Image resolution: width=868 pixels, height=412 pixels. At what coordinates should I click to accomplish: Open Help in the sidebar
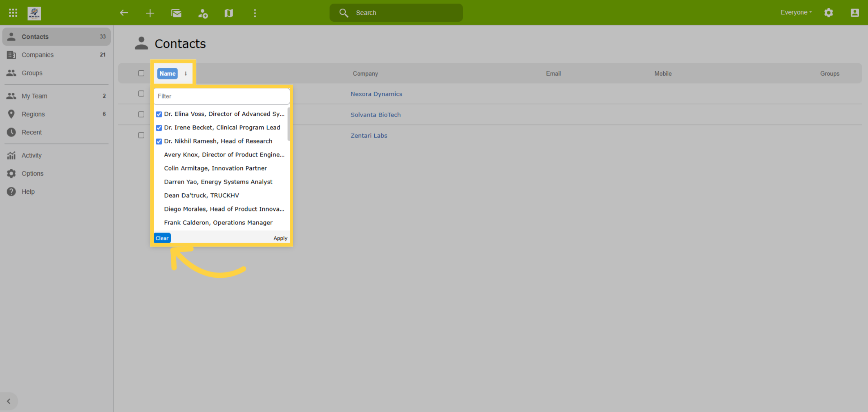pos(56,192)
